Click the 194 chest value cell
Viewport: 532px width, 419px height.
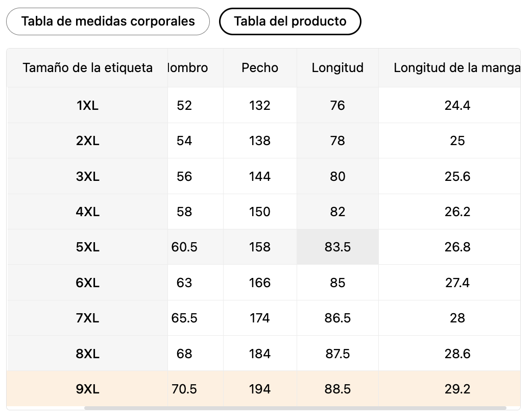coord(260,389)
